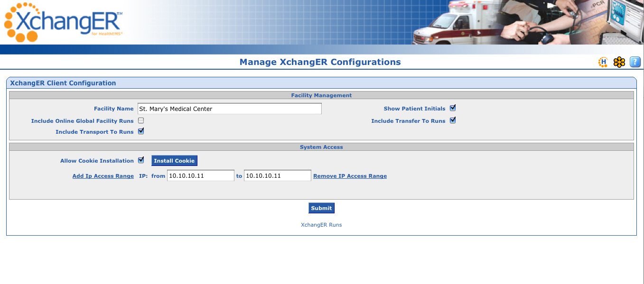Uncheck Allow Cookie Installation

[x=141, y=160]
